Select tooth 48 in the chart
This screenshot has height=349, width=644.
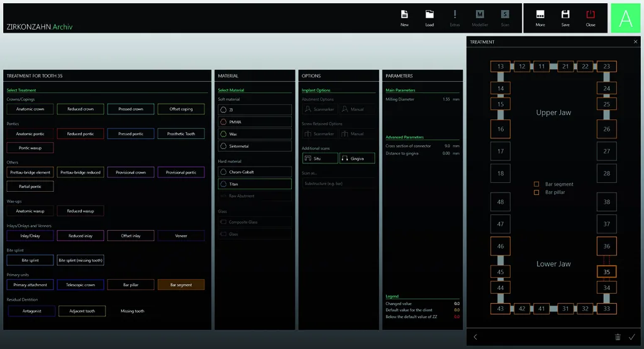pyautogui.click(x=500, y=202)
